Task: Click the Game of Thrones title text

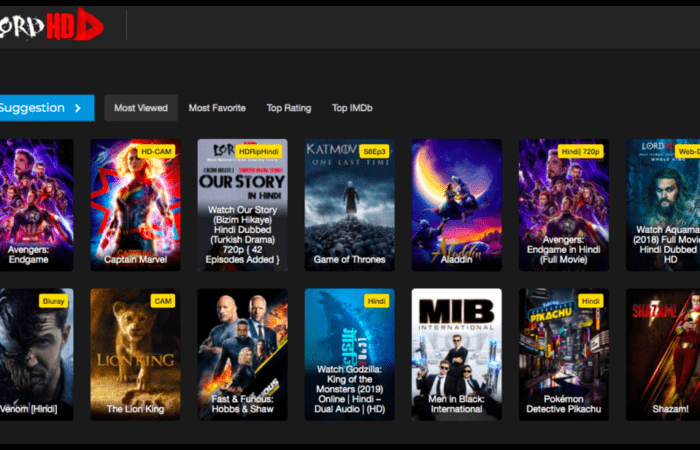Action: click(350, 259)
